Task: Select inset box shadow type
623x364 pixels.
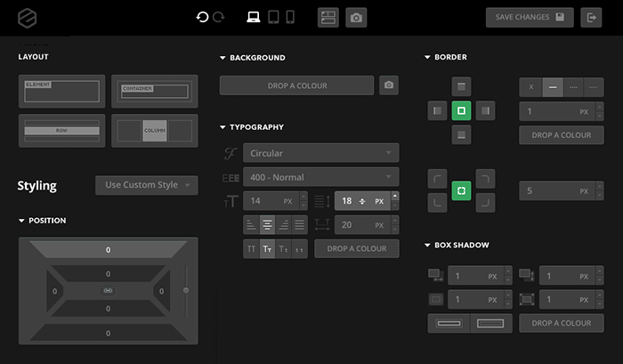Action: tap(491, 323)
